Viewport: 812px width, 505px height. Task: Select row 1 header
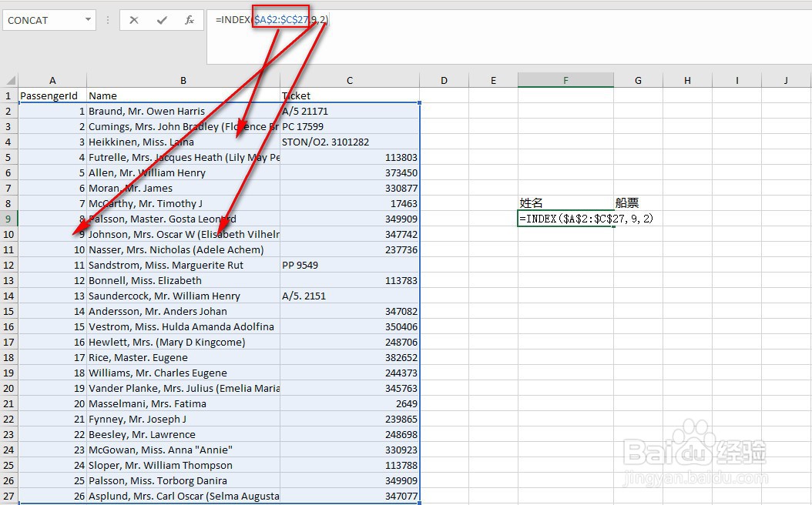pos(8,95)
